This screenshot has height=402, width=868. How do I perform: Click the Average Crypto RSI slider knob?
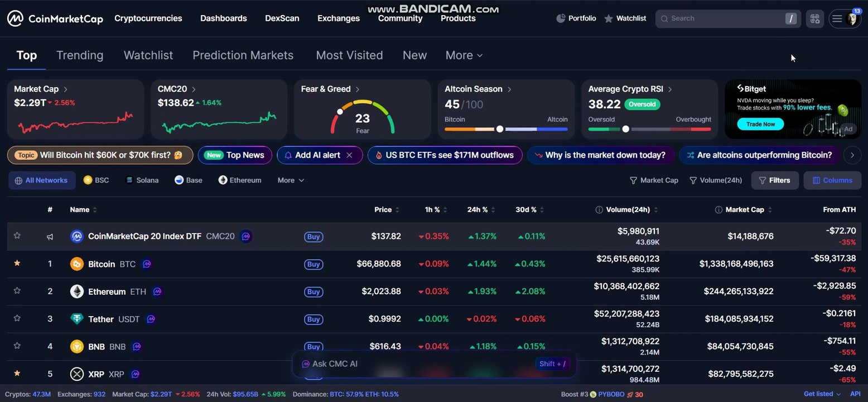pos(626,129)
